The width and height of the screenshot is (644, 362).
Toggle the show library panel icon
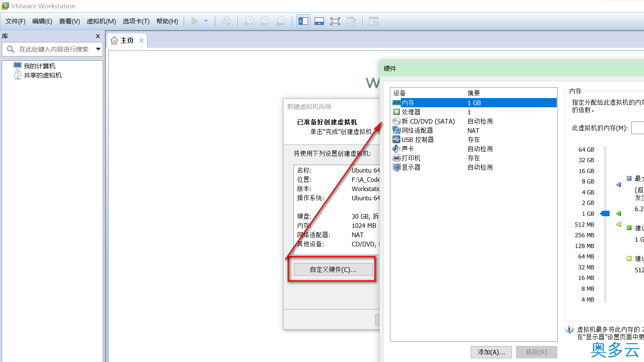coord(303,21)
